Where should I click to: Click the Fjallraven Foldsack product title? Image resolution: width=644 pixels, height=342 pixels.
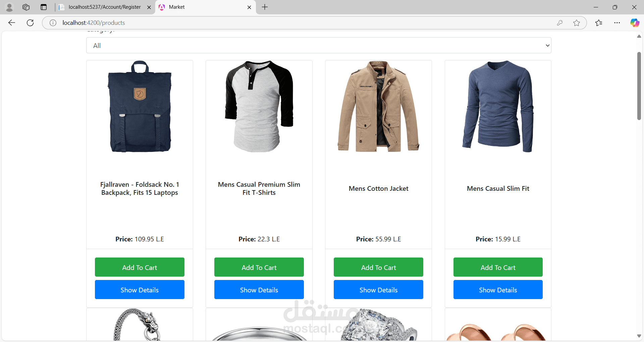pos(140,188)
